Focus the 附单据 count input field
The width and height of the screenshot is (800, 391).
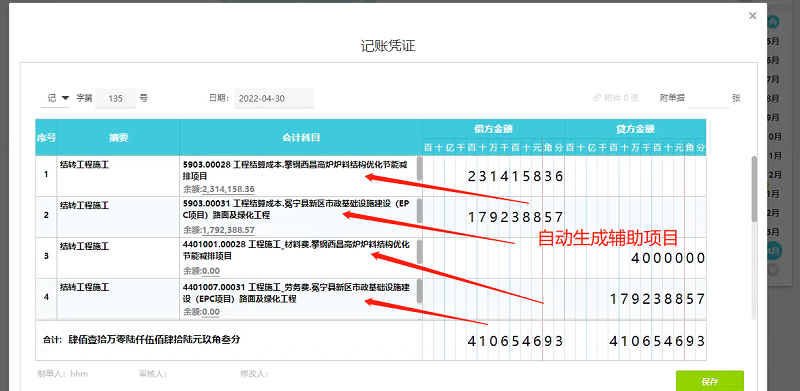coord(708,99)
